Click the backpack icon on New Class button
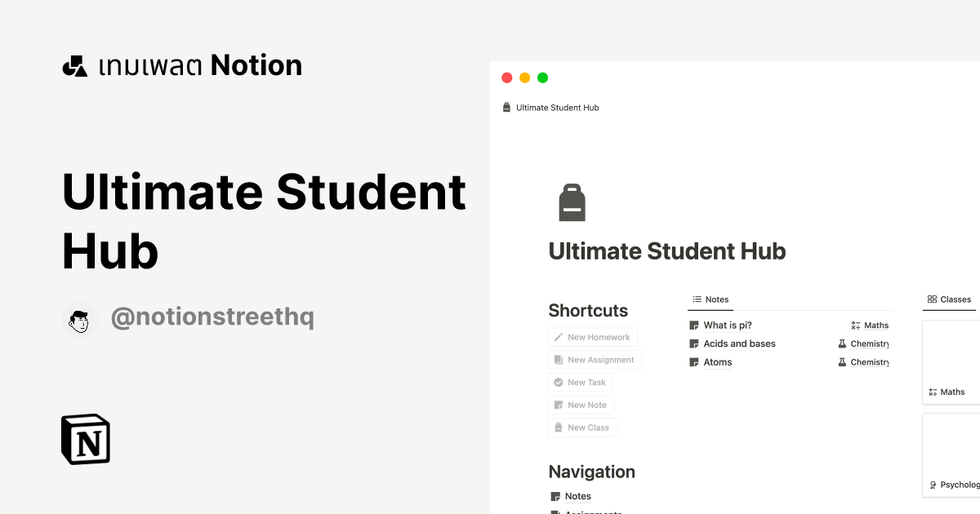The image size is (980, 514). pos(558,427)
